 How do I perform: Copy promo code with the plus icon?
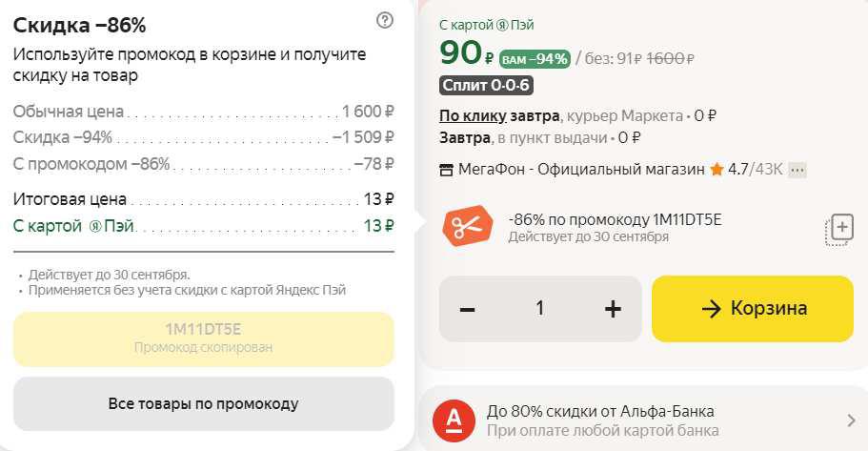click(839, 229)
